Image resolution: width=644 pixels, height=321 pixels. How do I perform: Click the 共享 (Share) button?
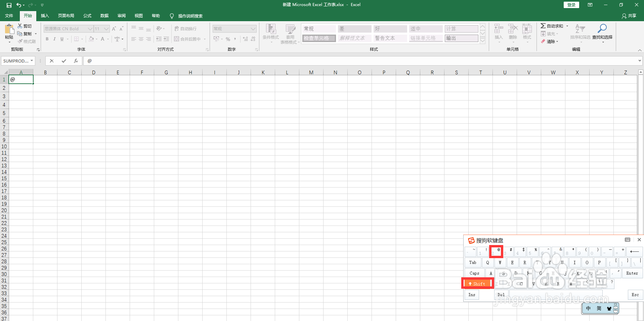[629, 16]
